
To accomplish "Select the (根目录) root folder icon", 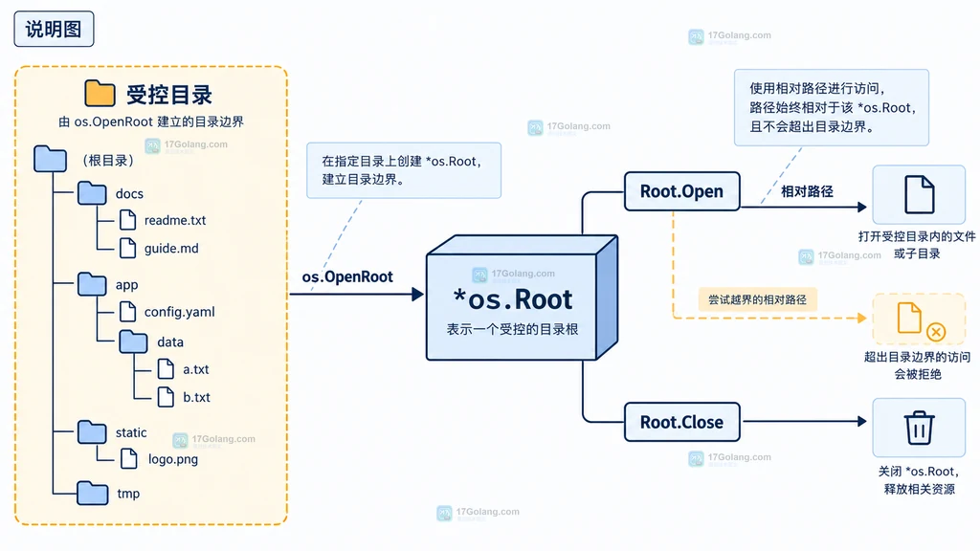I will tap(50, 159).
